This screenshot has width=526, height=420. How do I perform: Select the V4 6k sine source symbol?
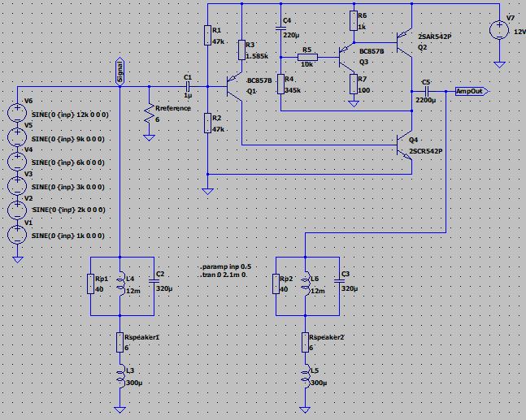(x=17, y=161)
